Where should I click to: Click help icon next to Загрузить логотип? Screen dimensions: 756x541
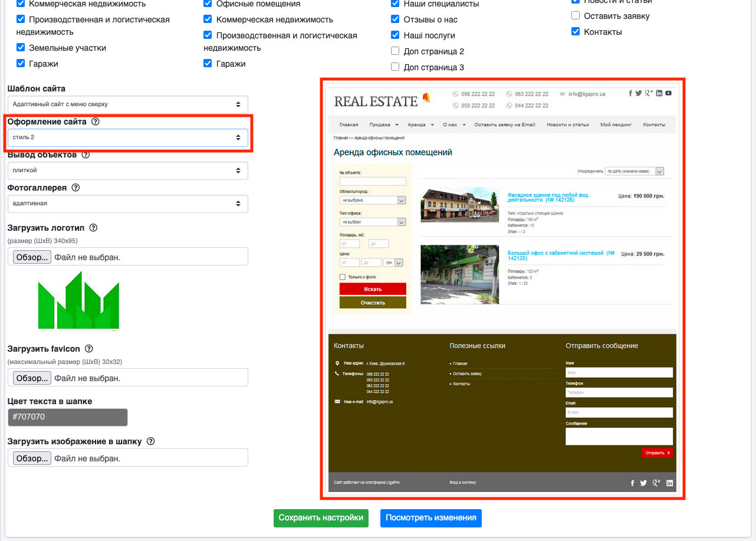click(x=93, y=228)
